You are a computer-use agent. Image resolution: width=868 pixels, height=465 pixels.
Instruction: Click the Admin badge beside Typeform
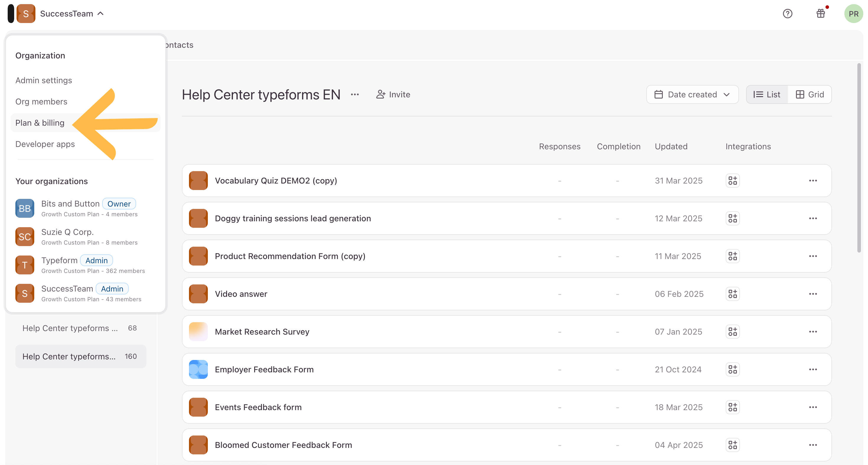(x=96, y=260)
